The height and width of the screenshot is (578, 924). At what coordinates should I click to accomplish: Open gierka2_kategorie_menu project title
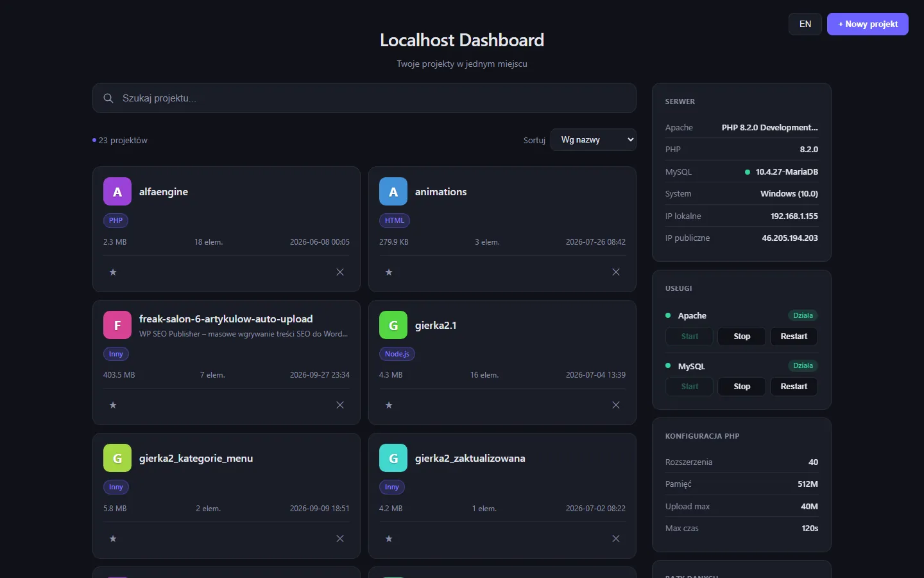(x=196, y=458)
